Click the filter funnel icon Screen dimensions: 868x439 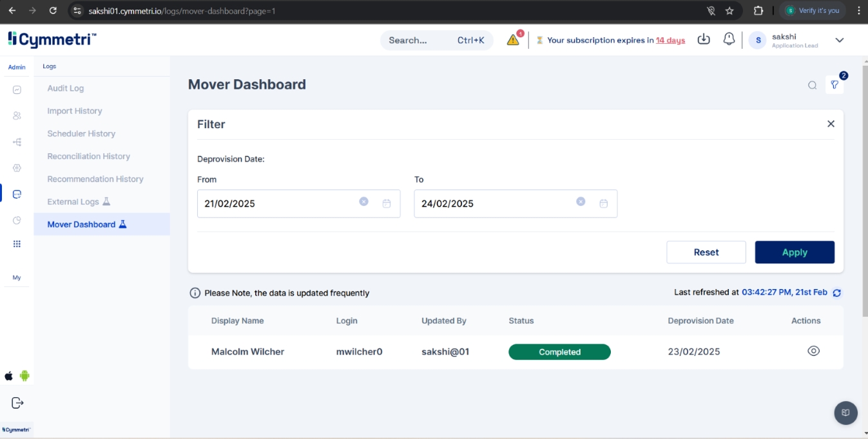point(834,85)
